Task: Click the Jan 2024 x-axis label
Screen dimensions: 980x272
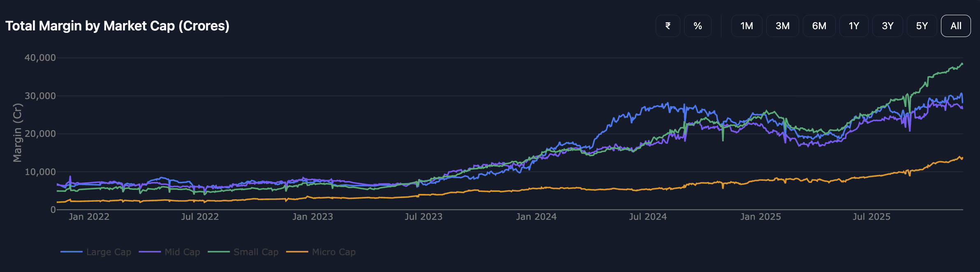Action: pos(536,217)
